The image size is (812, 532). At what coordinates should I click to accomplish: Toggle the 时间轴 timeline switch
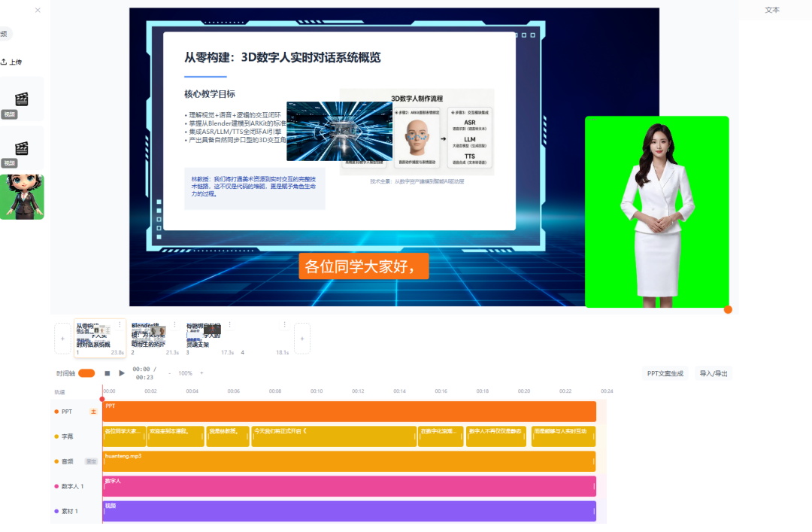pos(86,373)
